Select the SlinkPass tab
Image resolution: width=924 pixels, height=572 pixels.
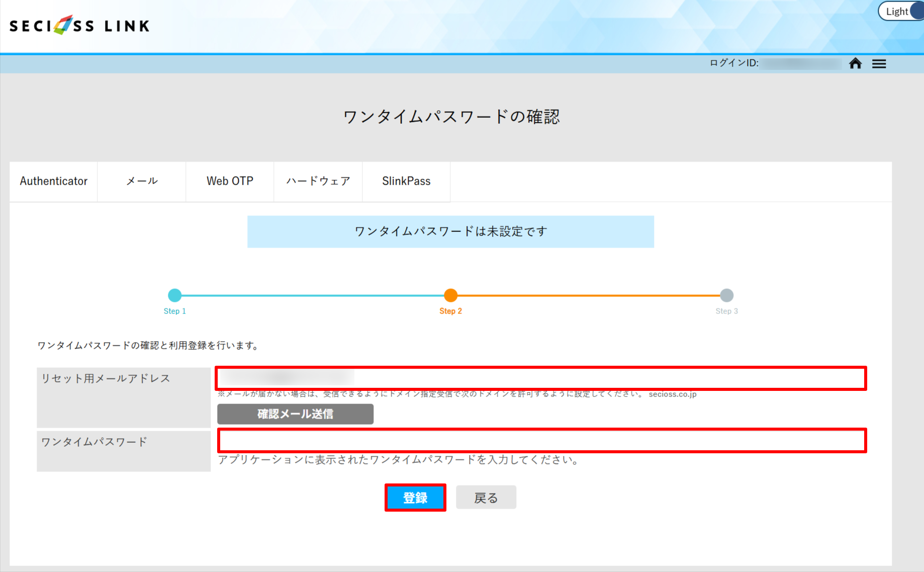point(406,181)
